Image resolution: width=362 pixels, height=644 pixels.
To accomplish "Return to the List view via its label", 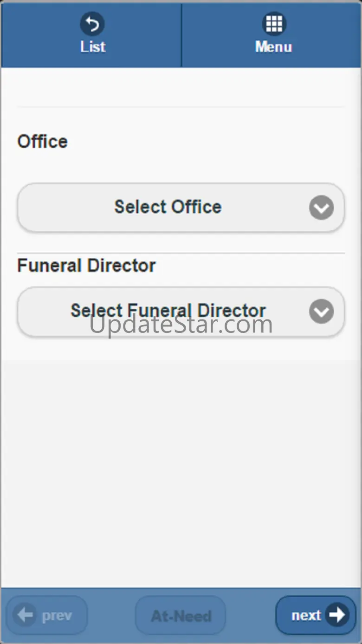I will (93, 47).
